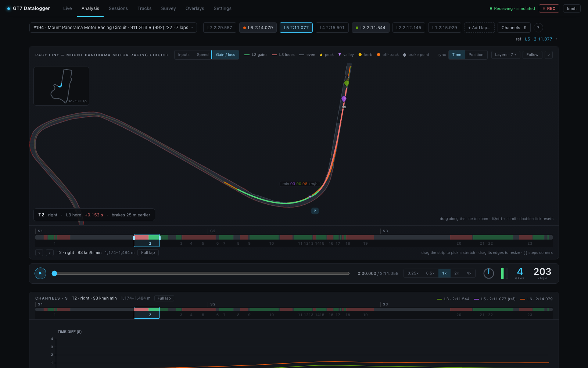Toggle lap L3 2:11.544 overlay
The height and width of the screenshot is (368, 588).
[x=370, y=28]
